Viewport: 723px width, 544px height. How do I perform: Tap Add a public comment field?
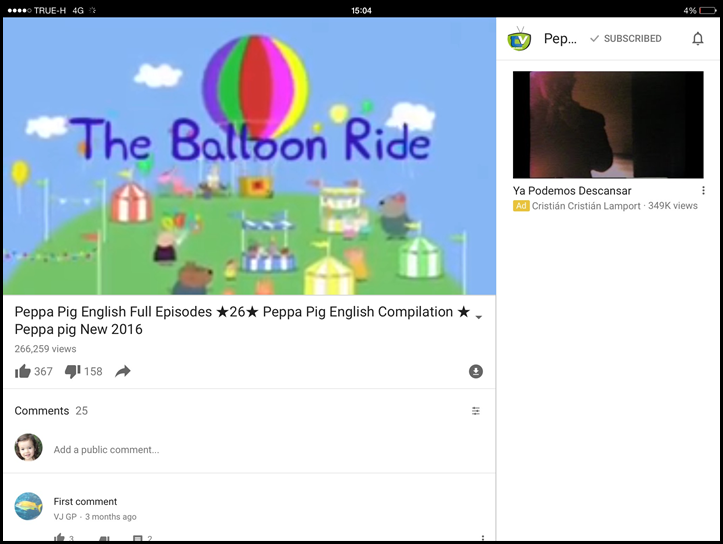[x=106, y=449]
